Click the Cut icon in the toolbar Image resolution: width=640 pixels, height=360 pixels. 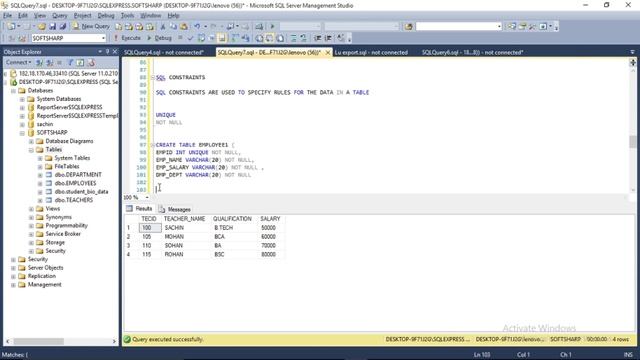coord(162,26)
